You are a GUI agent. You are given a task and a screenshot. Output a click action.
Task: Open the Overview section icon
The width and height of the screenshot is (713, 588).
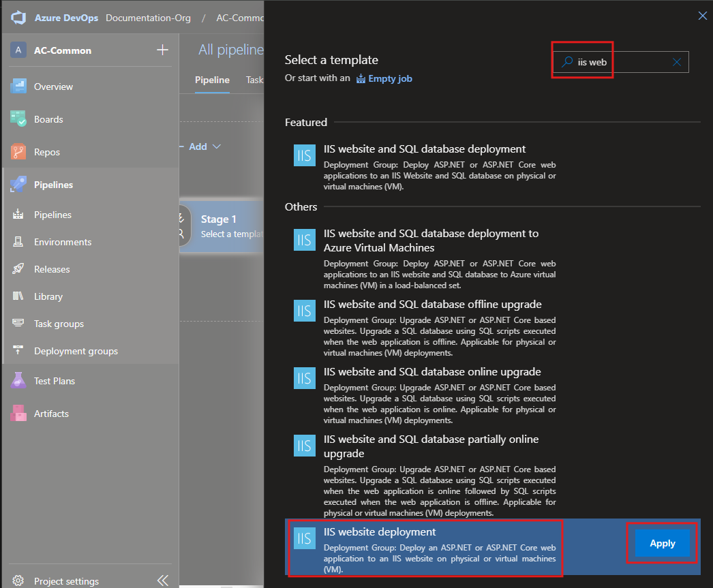tap(18, 87)
